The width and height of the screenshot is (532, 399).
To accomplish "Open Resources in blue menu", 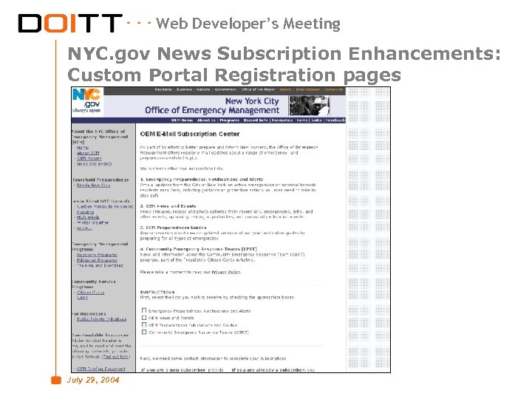I will coord(282,120).
